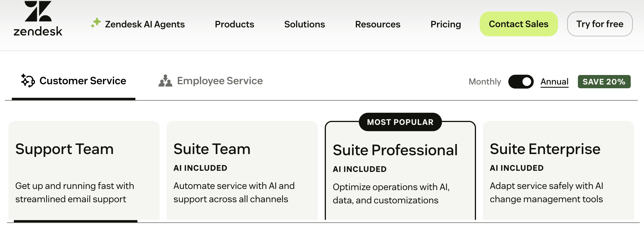The width and height of the screenshot is (644, 225).
Task: Click the SAVE 20% badge
Action: click(x=604, y=82)
